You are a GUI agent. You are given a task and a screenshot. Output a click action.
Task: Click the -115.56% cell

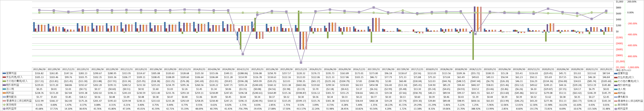pyautogui.click(x=592, y=109)
